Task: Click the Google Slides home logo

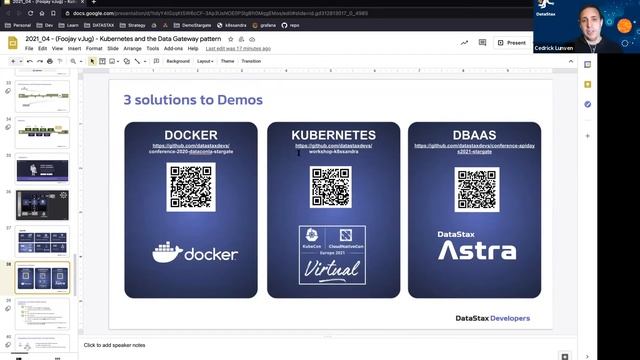Action: (13, 42)
